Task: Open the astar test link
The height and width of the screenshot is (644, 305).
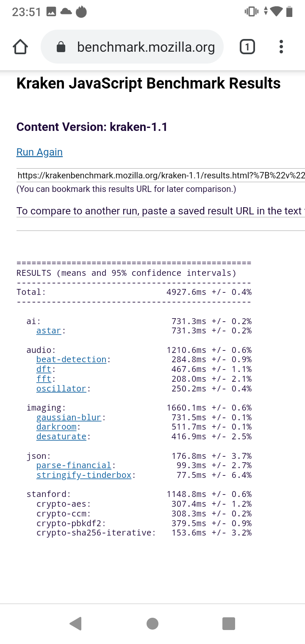Action: pos(49,331)
